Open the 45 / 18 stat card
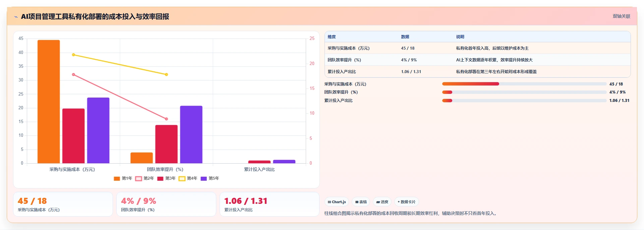The width and height of the screenshot is (644, 230). [x=63, y=204]
